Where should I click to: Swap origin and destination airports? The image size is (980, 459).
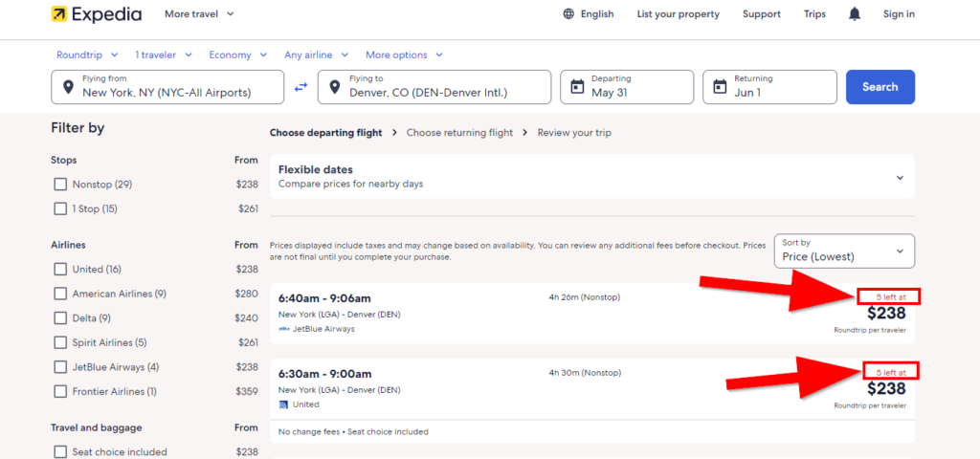coord(301,87)
